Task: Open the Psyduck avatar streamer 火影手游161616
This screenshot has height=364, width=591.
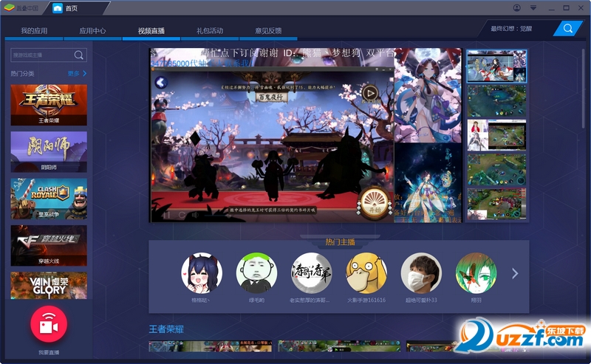Action: 366,273
